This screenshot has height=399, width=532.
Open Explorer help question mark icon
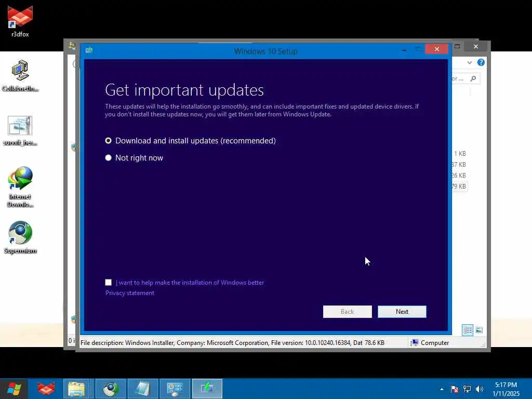[x=481, y=62]
